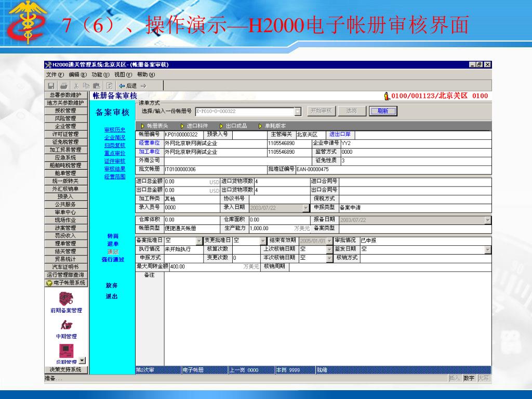The height and width of the screenshot is (399, 532).
Task: Open the 归类复核 link
Action: tap(115, 145)
